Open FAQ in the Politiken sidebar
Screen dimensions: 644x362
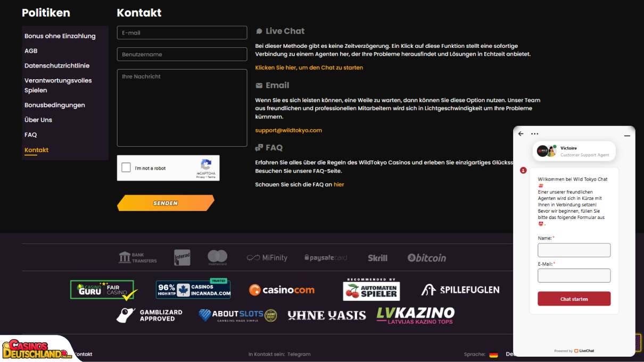[x=30, y=135]
